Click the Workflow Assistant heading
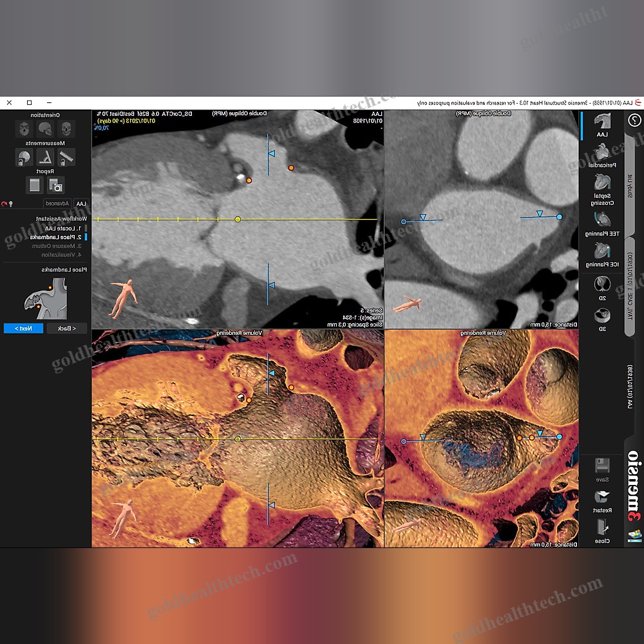Viewport: 644px width, 644px height. tap(61, 219)
